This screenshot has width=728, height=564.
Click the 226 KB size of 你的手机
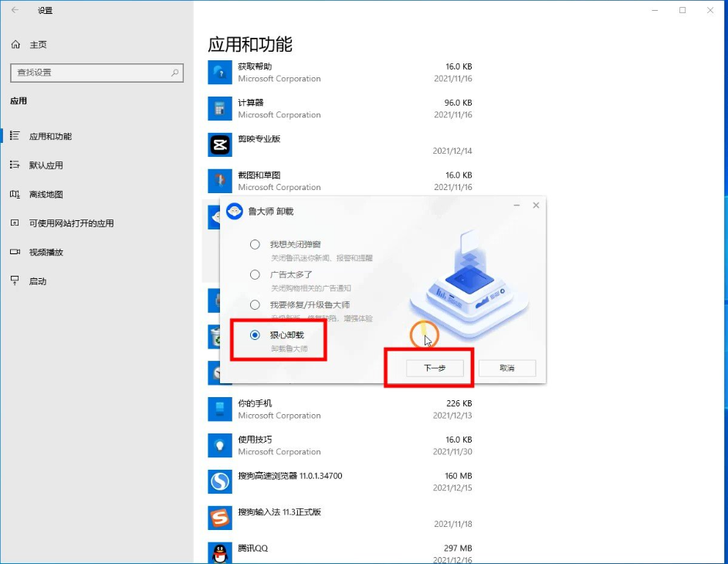point(459,403)
